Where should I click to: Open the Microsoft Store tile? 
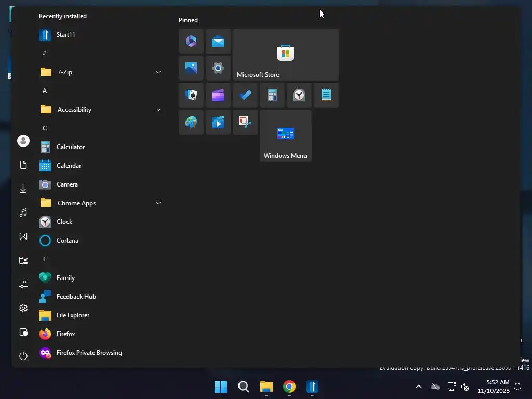point(286,55)
